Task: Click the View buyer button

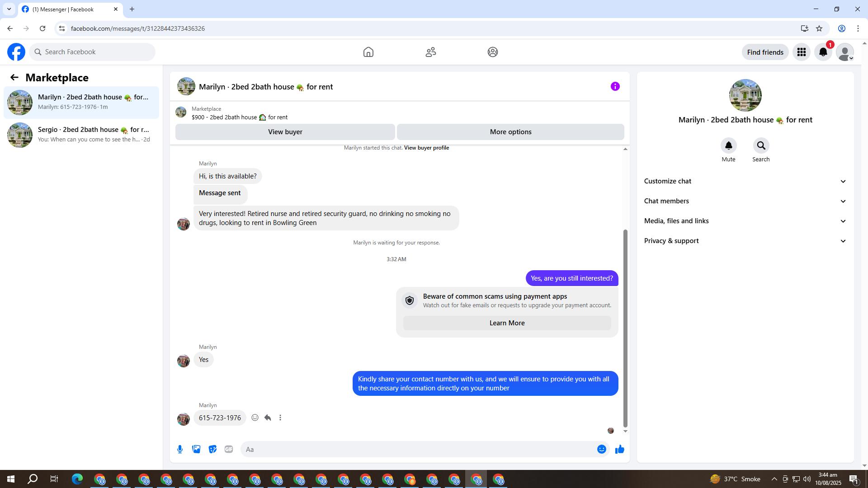Action: tap(285, 132)
